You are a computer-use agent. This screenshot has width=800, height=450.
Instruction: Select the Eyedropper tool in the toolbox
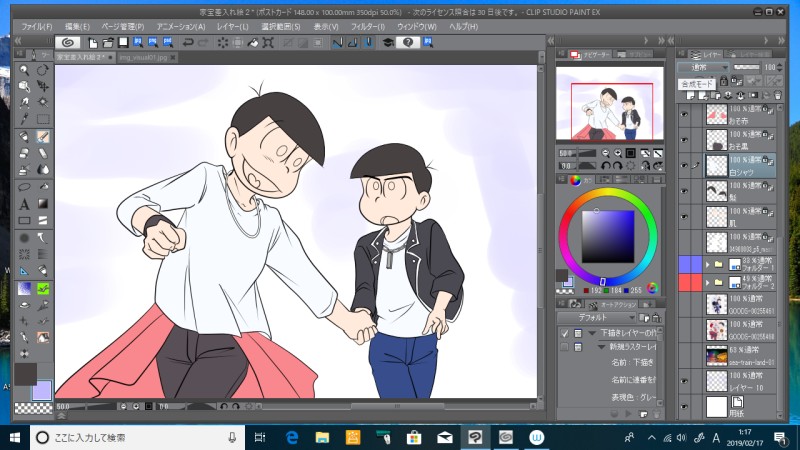point(24,119)
